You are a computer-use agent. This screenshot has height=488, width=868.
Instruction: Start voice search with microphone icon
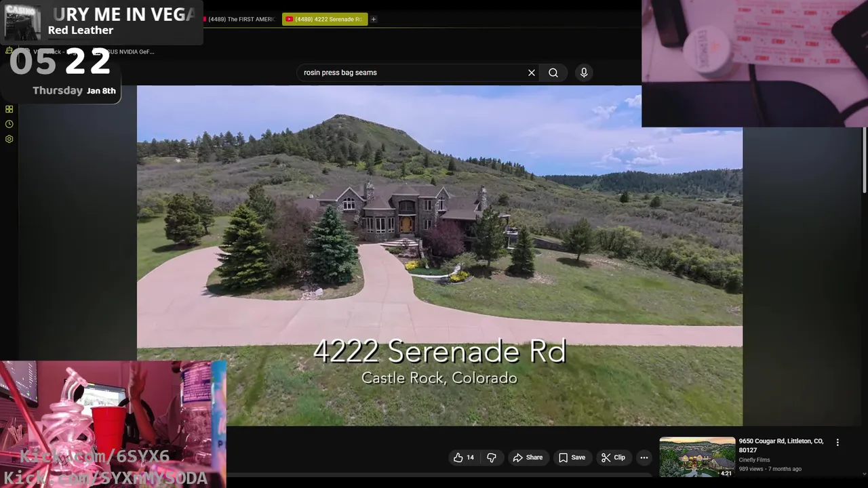584,73
